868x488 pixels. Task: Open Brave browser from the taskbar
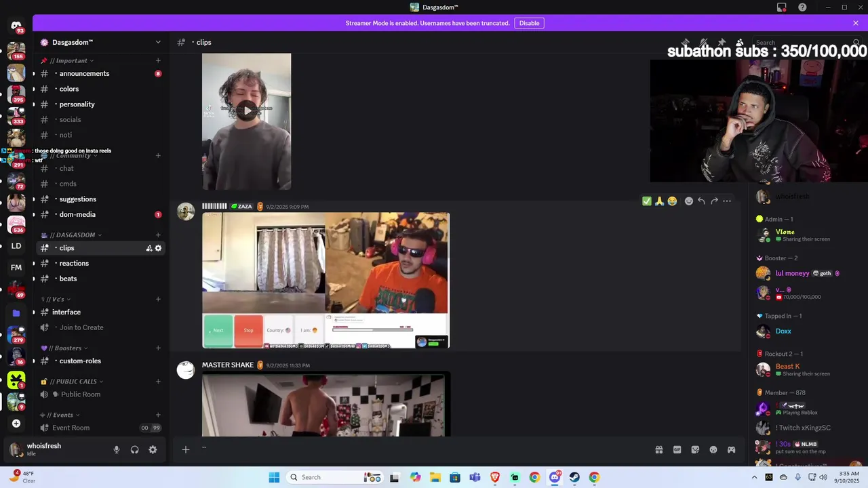(x=495, y=477)
